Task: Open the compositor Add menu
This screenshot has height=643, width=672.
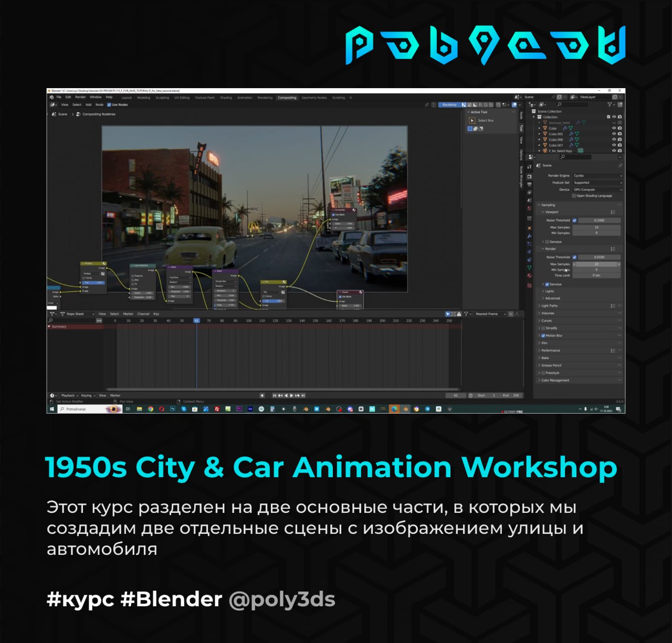Action: [88, 104]
